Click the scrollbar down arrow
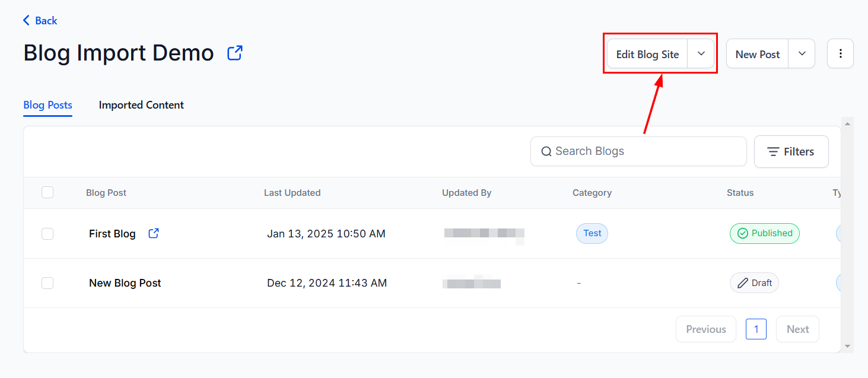Viewport: 868px width, 378px height. point(847,346)
